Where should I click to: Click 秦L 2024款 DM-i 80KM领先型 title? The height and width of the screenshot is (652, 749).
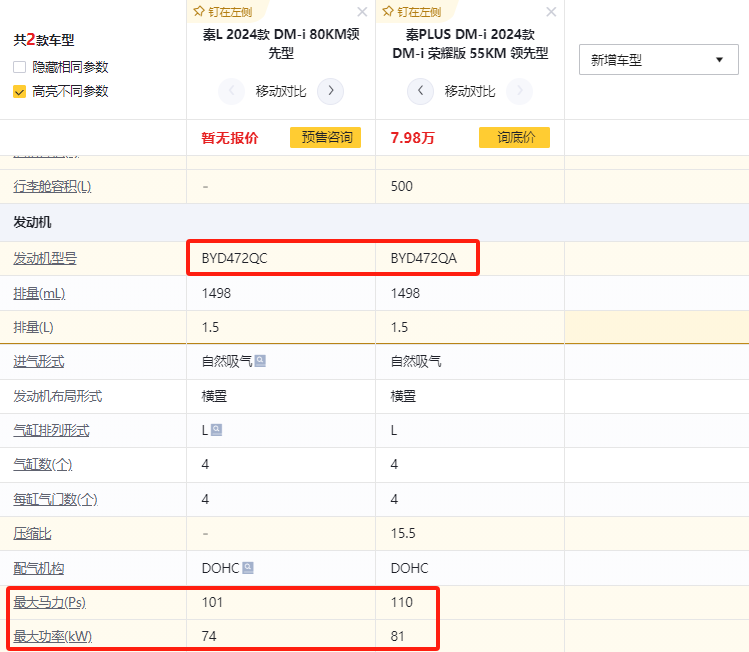click(x=281, y=43)
